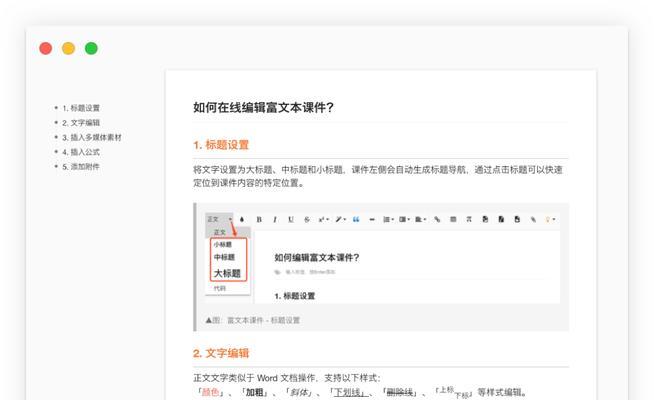Insert a hyperlink with link icon
The width and height of the screenshot is (654, 400).
(x=437, y=219)
